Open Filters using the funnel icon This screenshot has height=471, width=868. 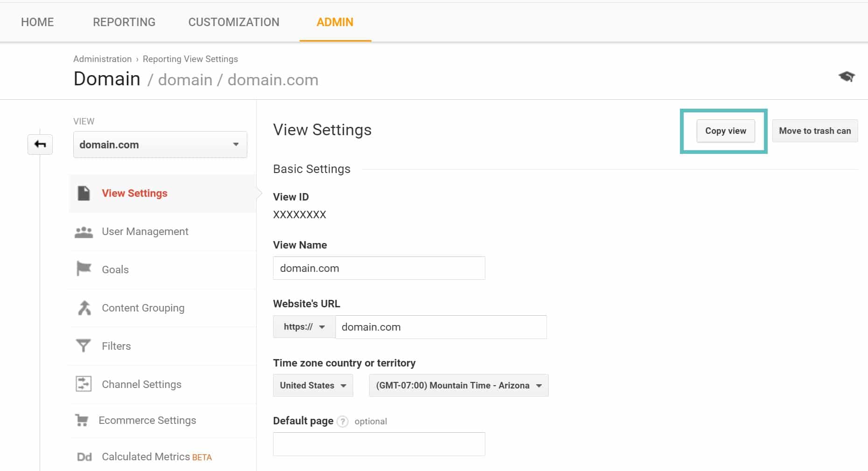(x=83, y=346)
